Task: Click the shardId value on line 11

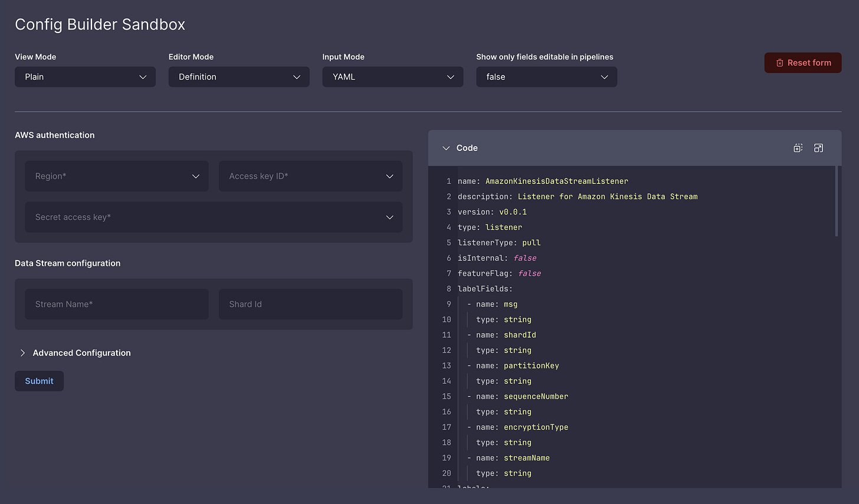Action: pyautogui.click(x=520, y=335)
